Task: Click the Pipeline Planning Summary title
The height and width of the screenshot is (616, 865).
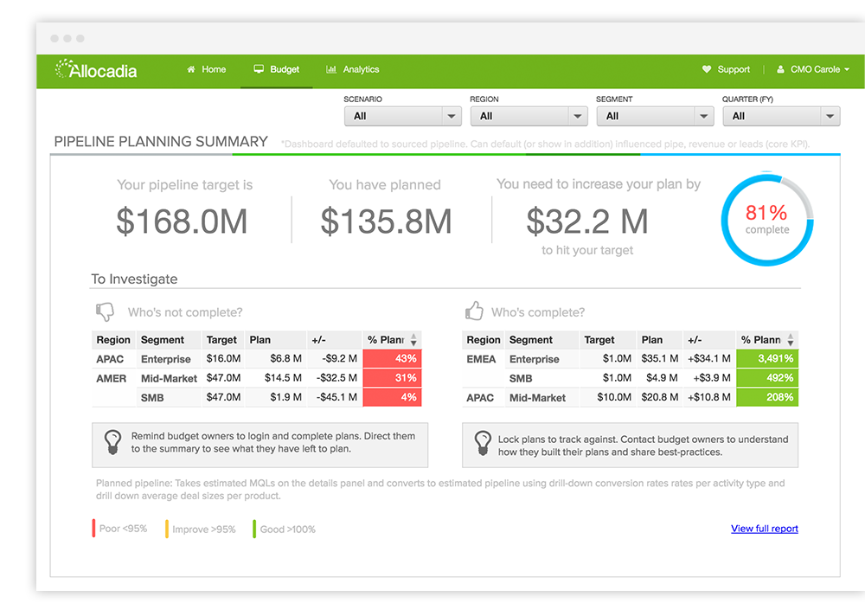Action: [161, 142]
